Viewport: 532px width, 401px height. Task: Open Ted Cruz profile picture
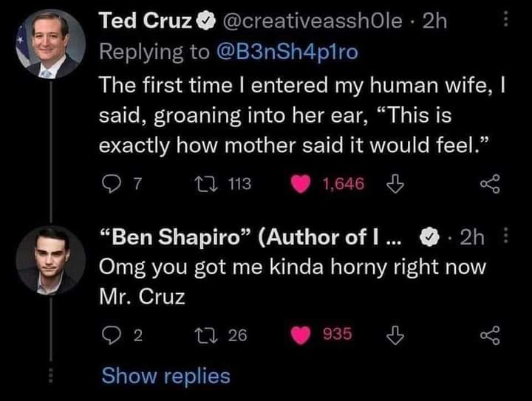pyautogui.click(x=50, y=44)
